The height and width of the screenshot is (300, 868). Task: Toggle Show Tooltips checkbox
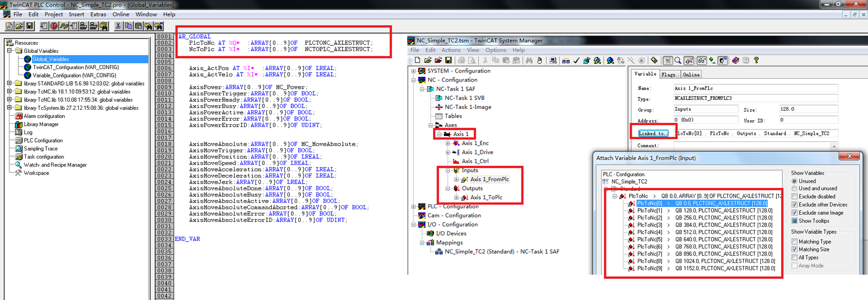[794, 221]
